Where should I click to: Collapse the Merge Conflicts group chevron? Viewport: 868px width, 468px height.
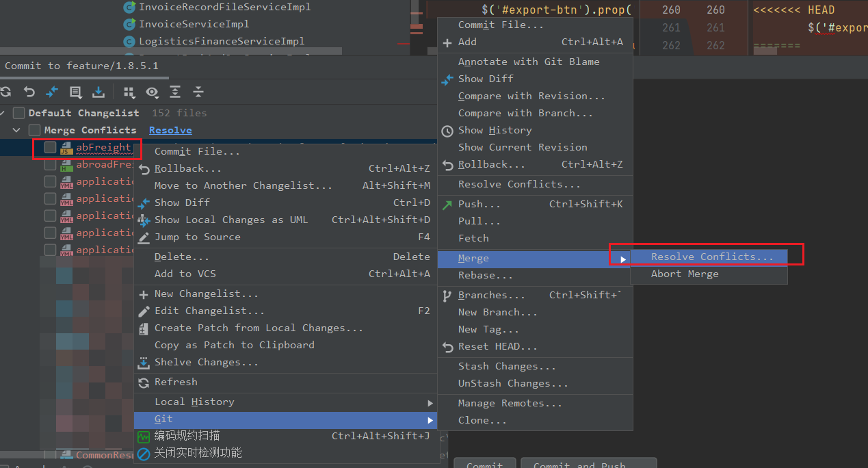(16, 129)
